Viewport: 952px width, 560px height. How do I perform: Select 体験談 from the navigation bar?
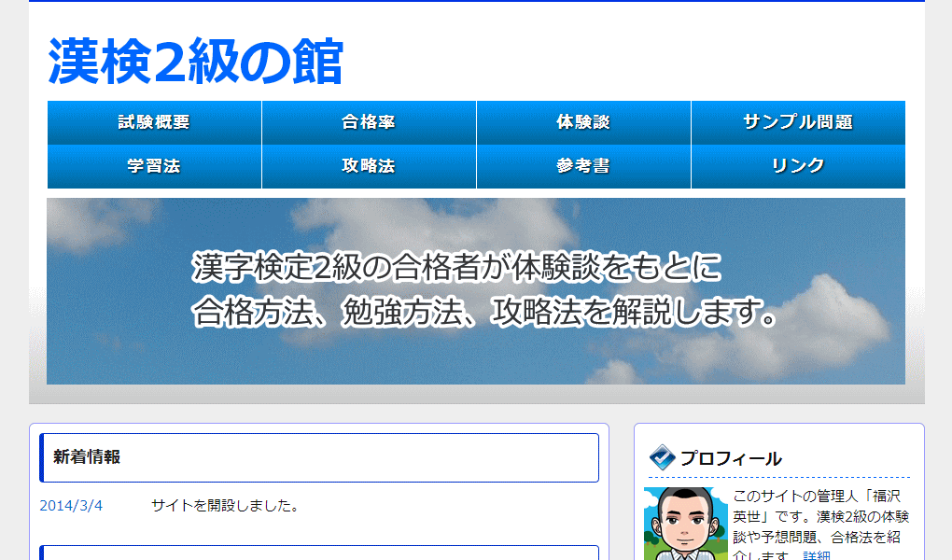pyautogui.click(x=583, y=121)
